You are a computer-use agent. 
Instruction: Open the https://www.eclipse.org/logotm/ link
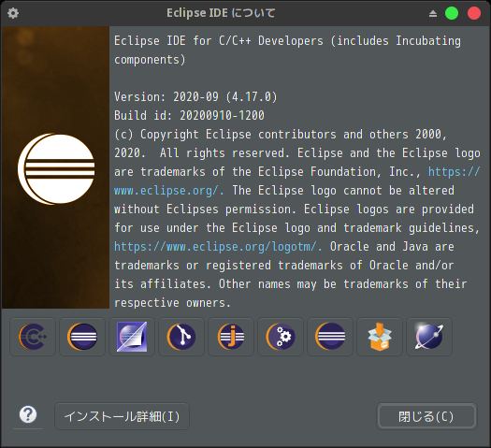[218, 247]
